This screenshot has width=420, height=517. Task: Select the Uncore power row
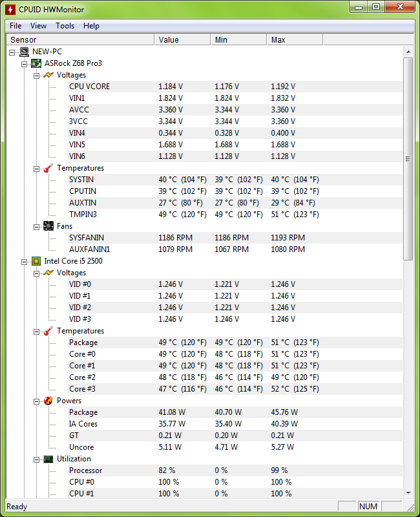pos(235,447)
